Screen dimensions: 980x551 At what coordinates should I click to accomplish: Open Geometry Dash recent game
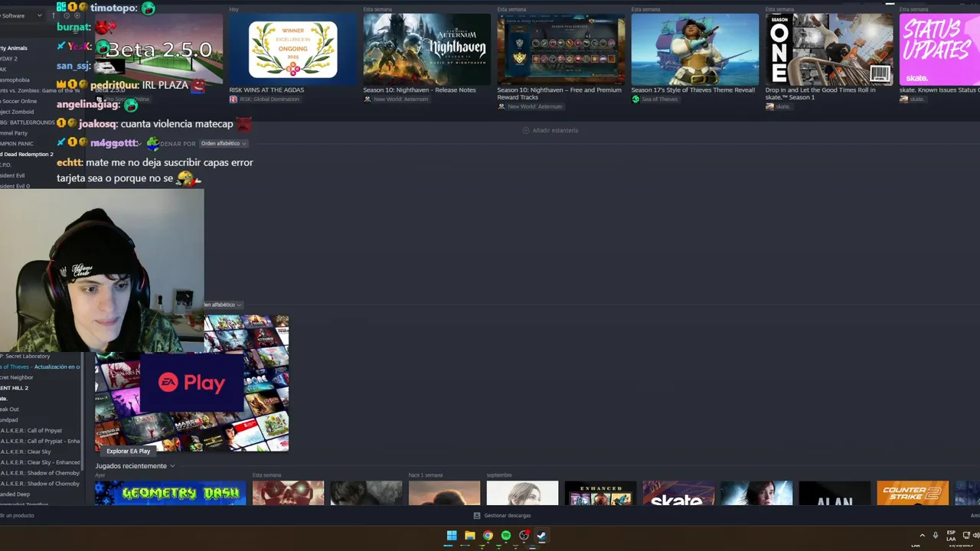pyautogui.click(x=170, y=494)
